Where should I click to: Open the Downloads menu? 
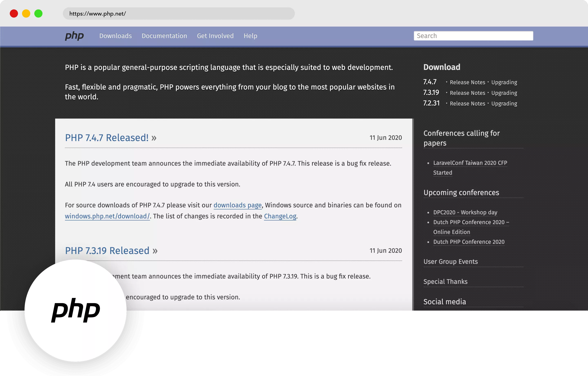tap(116, 36)
